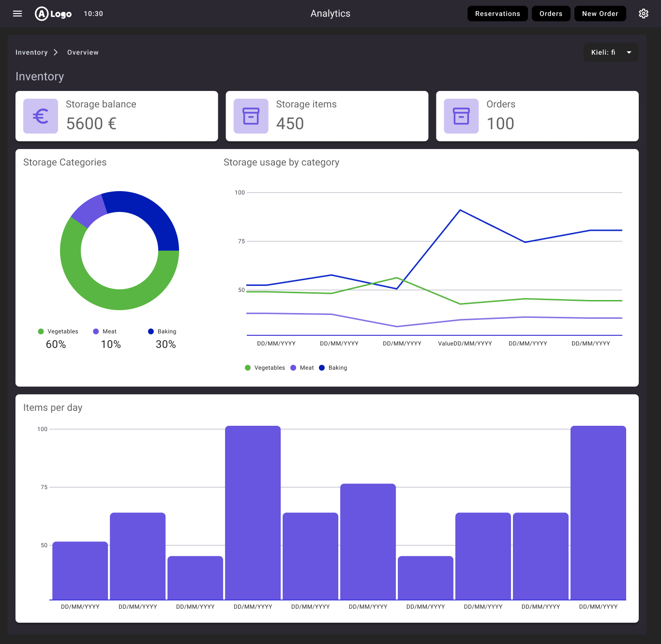This screenshot has width=661, height=644.
Task: Go to Orders from the header
Action: coord(551,14)
